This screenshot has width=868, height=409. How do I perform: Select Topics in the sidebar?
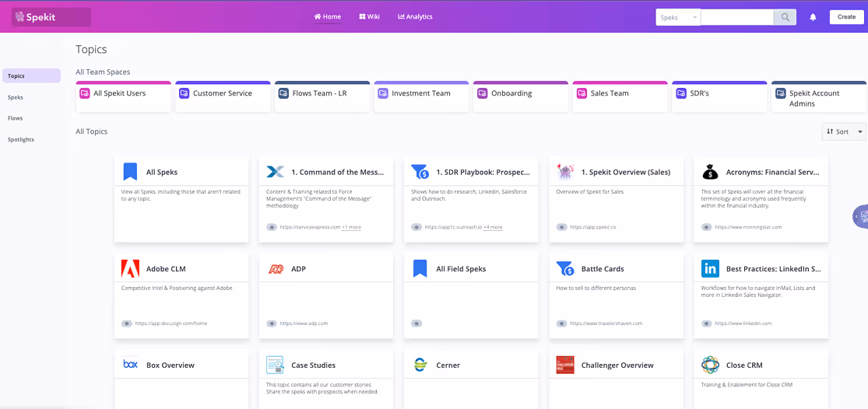click(x=32, y=75)
